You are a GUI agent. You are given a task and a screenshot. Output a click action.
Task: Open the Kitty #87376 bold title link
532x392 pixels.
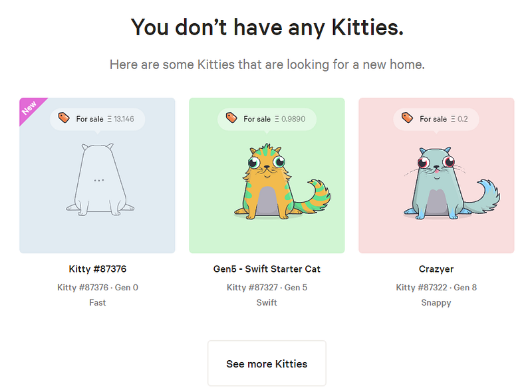click(97, 269)
